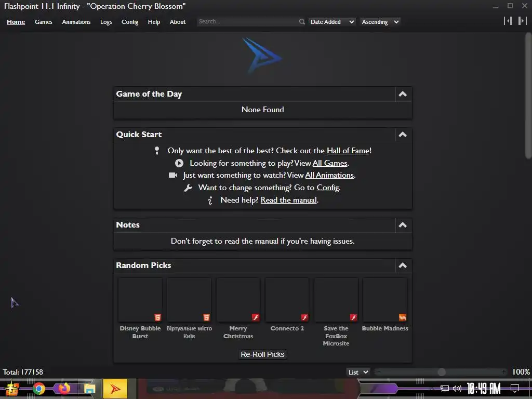532x399 pixels.
Task: Follow the Hall of Fame link
Action: click(x=348, y=151)
